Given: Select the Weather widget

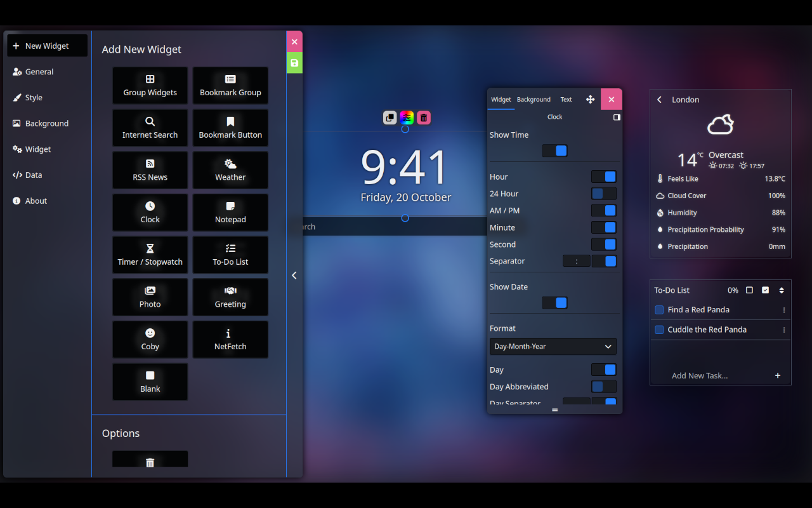Looking at the screenshot, I should 230,170.
